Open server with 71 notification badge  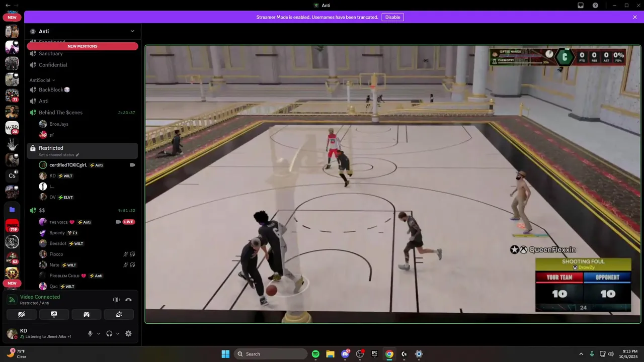pos(12,95)
